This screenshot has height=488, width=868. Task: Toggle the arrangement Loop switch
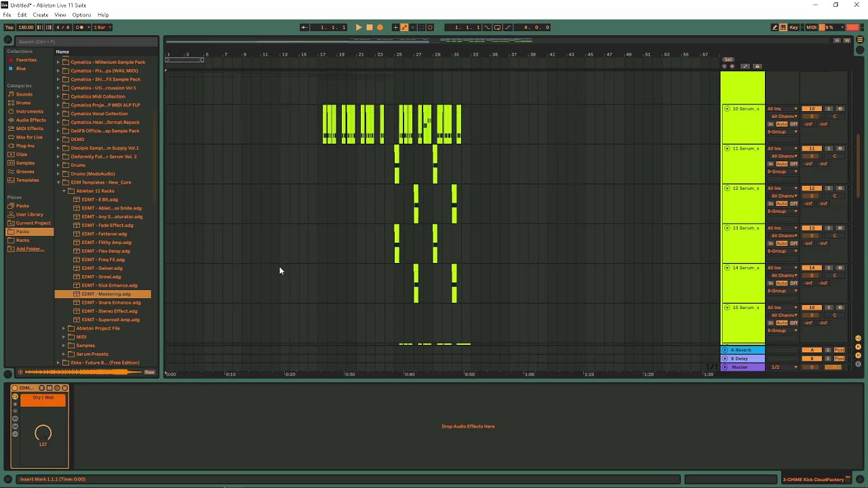point(497,27)
